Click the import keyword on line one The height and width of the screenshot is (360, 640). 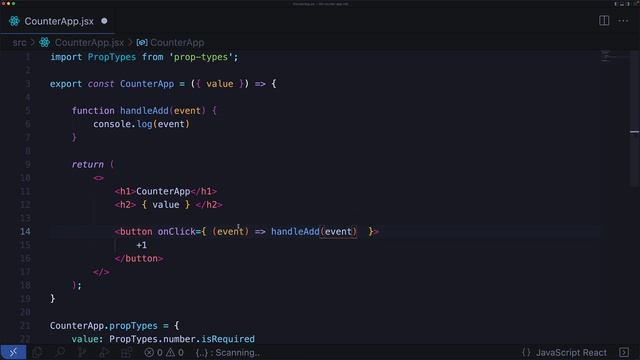(66, 57)
